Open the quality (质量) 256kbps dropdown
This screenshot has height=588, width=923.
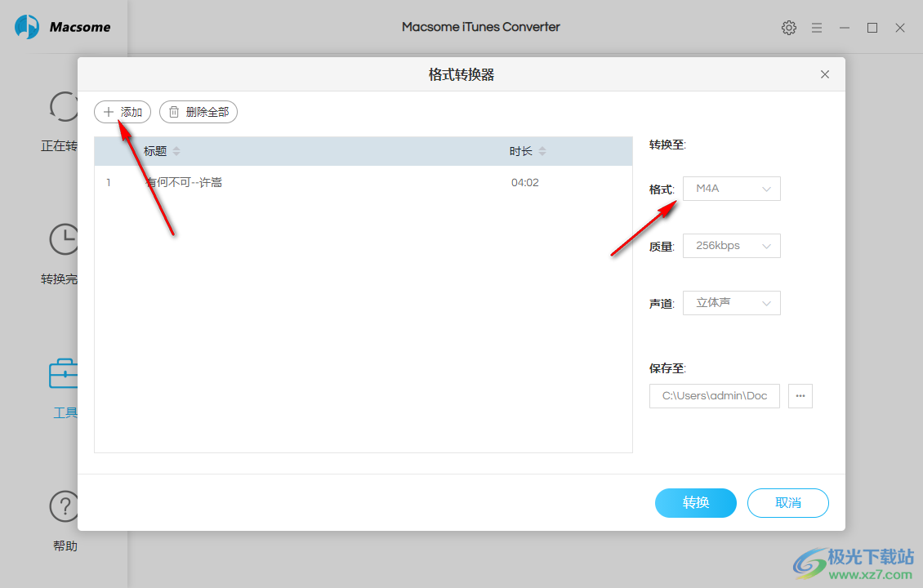click(x=732, y=246)
